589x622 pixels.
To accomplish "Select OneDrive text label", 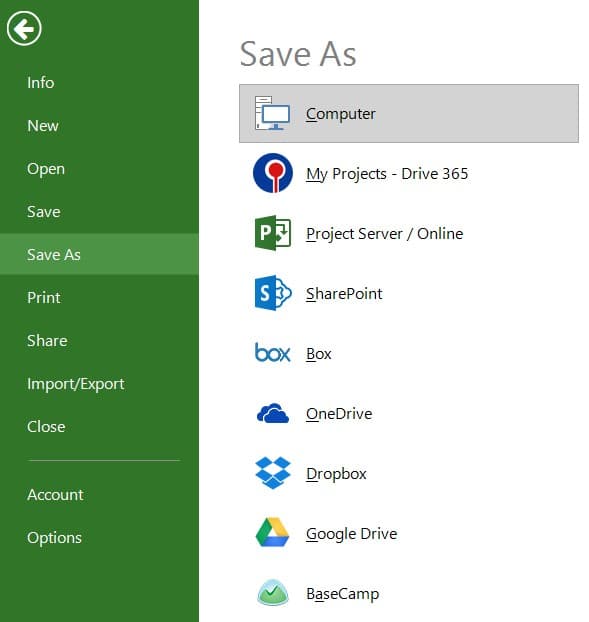I will [x=339, y=414].
